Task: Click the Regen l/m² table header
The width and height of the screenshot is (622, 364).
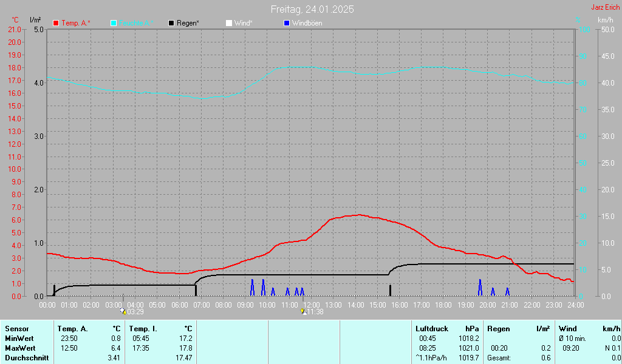Action: point(519,329)
